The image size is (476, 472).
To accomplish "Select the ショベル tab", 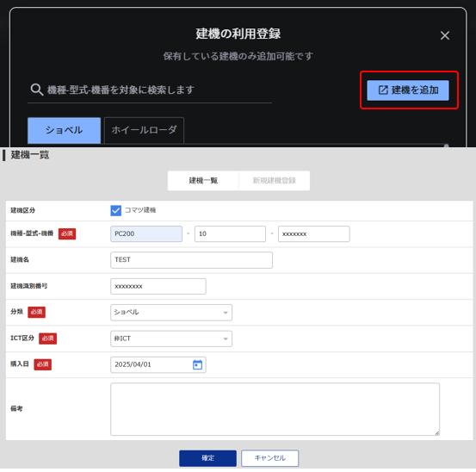I will pos(64,130).
